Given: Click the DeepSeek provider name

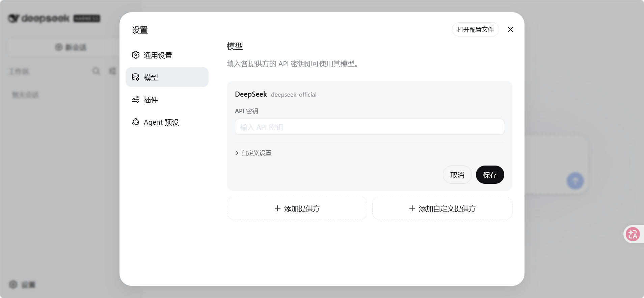Looking at the screenshot, I should point(251,94).
